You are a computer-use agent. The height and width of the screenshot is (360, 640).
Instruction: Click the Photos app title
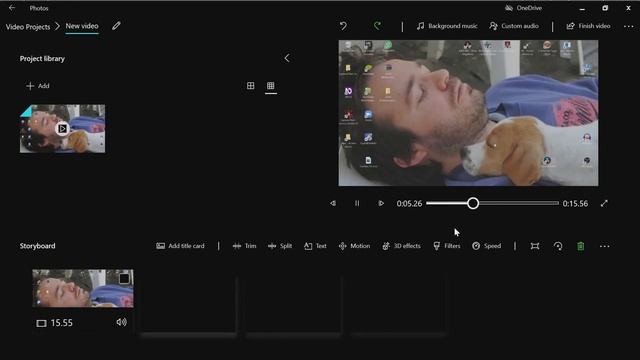coord(39,8)
